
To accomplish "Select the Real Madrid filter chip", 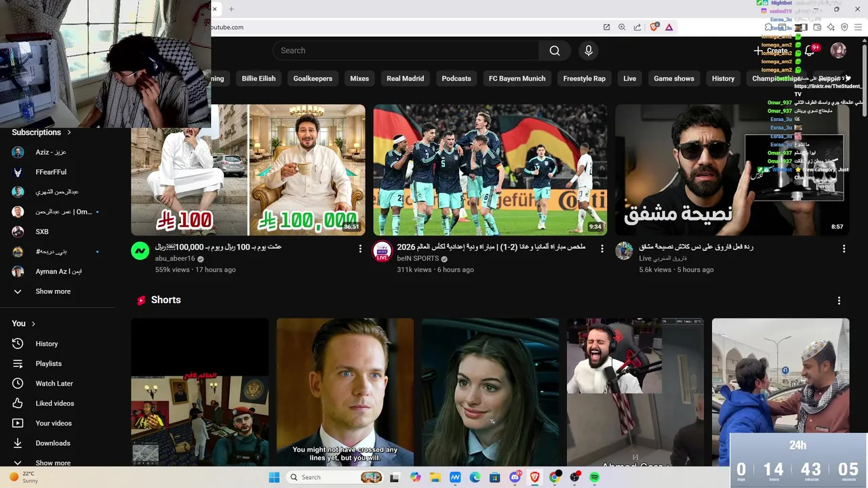I will [x=405, y=79].
